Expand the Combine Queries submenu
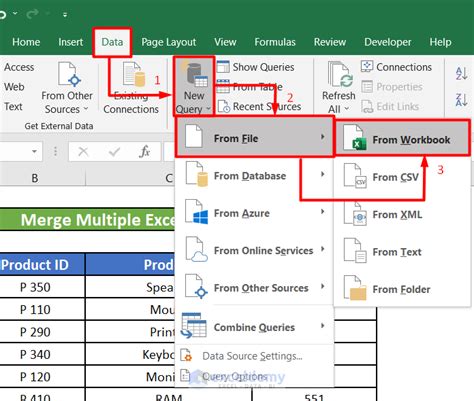 [x=254, y=327]
